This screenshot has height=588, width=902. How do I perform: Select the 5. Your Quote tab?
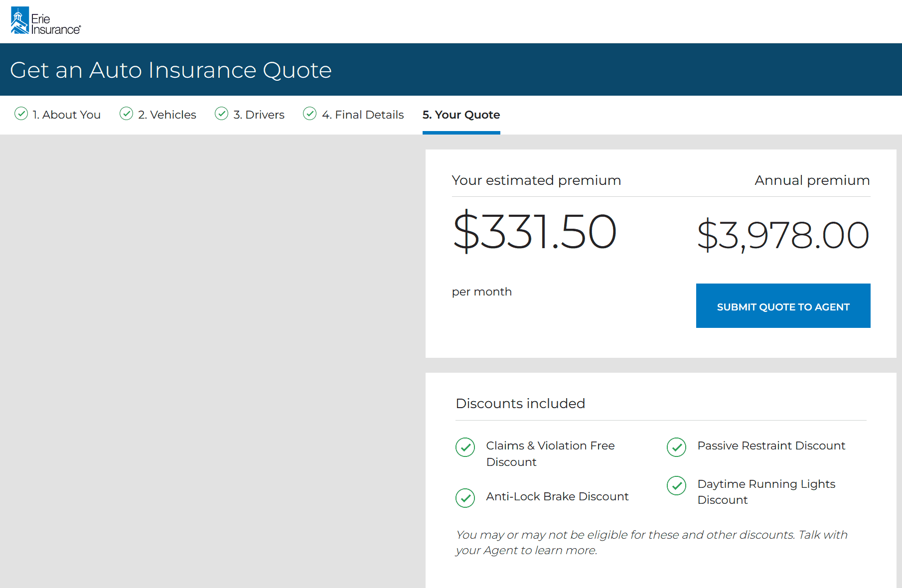(461, 115)
